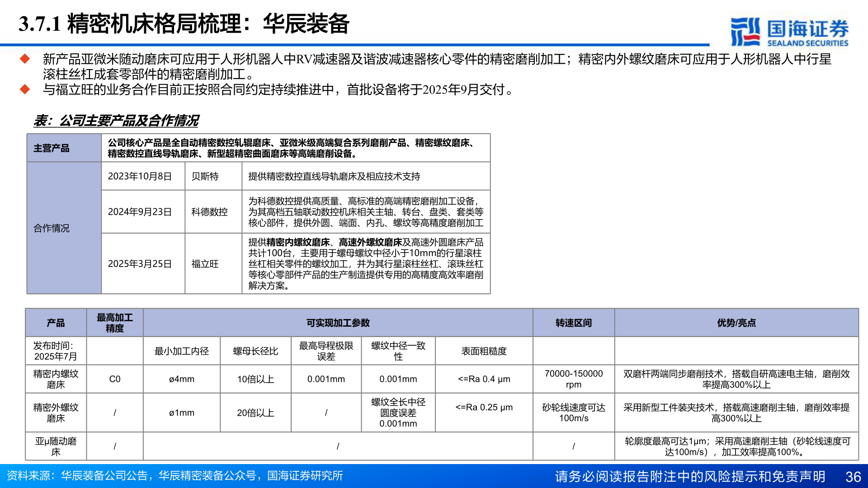Select the source line 资料来源 in footer

(175, 476)
